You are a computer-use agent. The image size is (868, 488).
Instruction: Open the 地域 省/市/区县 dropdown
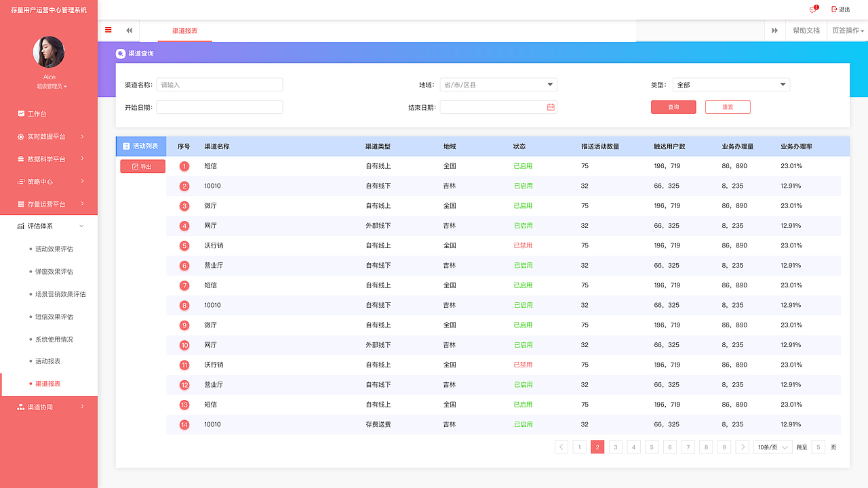[498, 85]
